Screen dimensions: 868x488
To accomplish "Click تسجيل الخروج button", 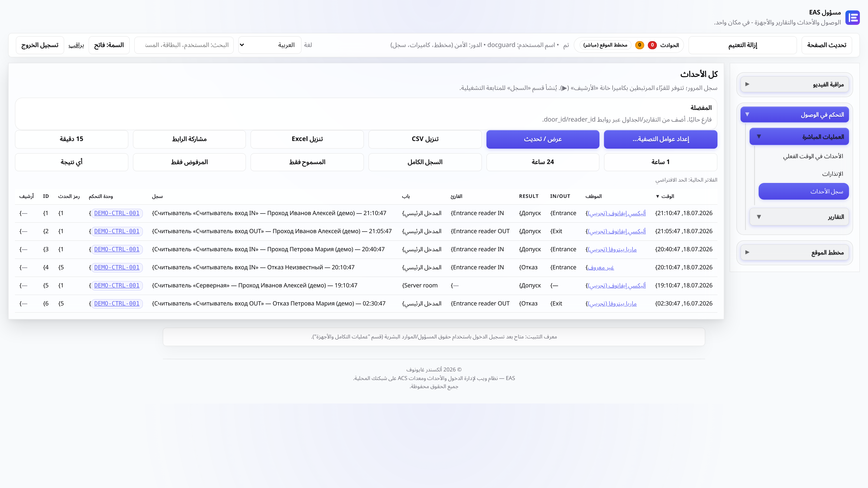I will pyautogui.click(x=40, y=45).
